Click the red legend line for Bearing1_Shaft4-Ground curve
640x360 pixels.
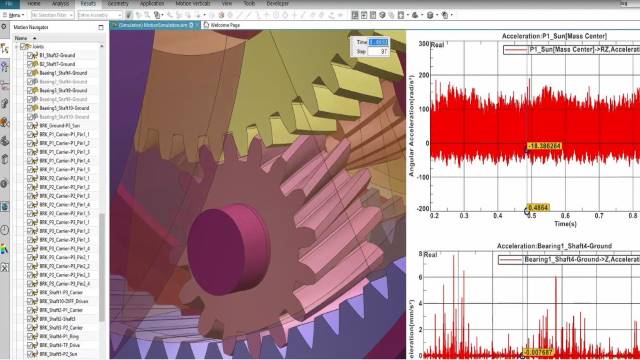click(511, 260)
